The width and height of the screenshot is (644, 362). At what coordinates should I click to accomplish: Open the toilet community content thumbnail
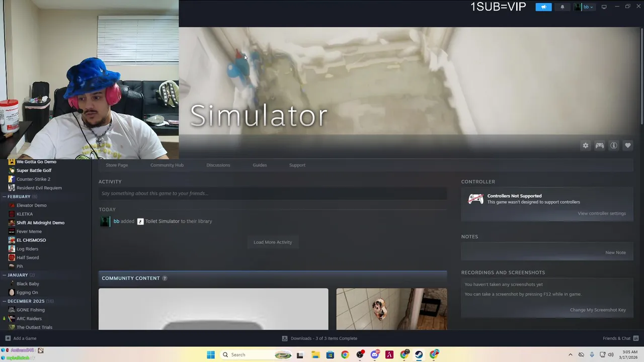pyautogui.click(x=213, y=309)
